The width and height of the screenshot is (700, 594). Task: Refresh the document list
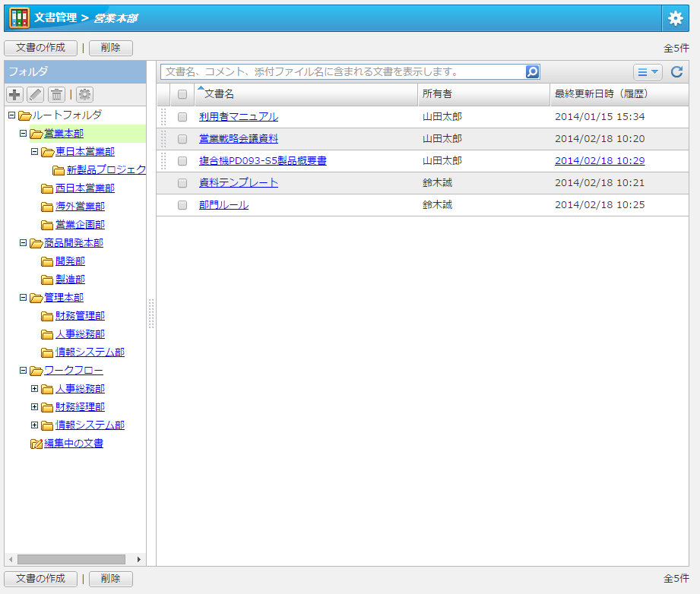(676, 72)
